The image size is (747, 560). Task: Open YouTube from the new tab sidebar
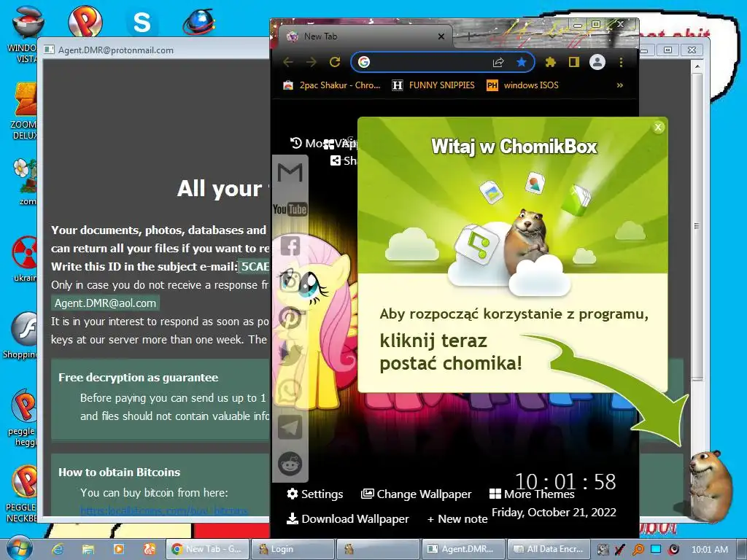[x=290, y=209]
